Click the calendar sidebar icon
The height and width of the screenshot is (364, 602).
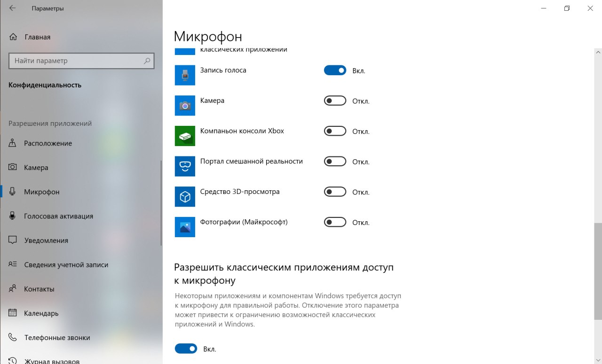pos(13,313)
